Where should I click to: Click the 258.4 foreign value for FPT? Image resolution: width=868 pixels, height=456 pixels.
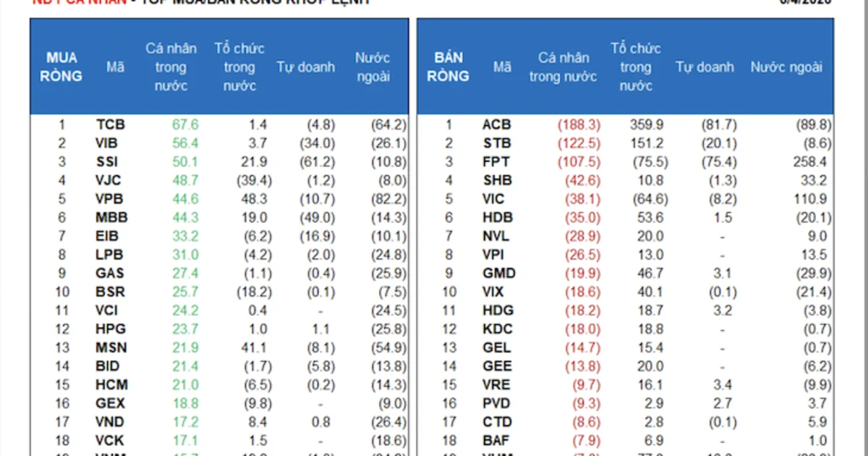pos(809,162)
